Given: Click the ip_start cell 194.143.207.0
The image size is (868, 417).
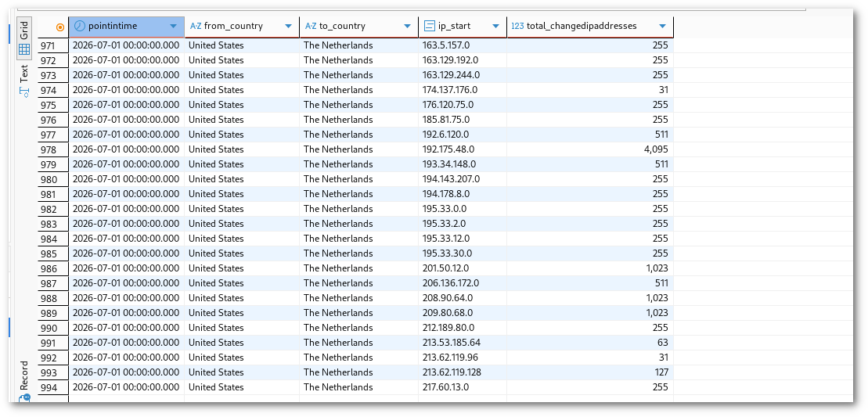Looking at the screenshot, I should [x=463, y=179].
